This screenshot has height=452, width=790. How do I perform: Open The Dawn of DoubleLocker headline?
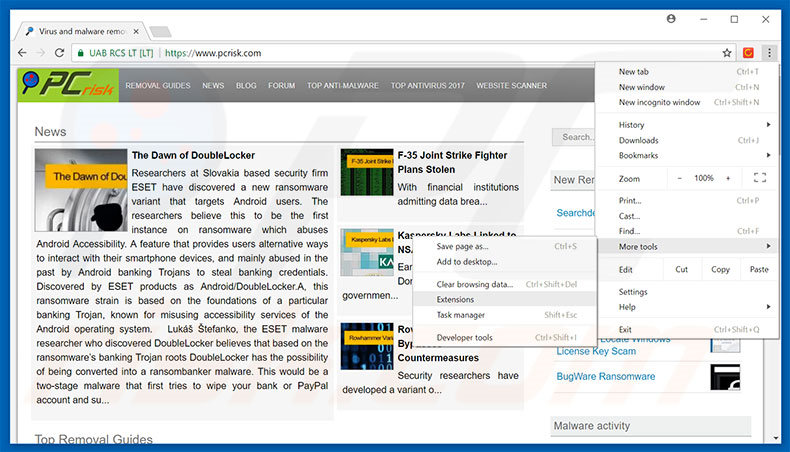193,155
